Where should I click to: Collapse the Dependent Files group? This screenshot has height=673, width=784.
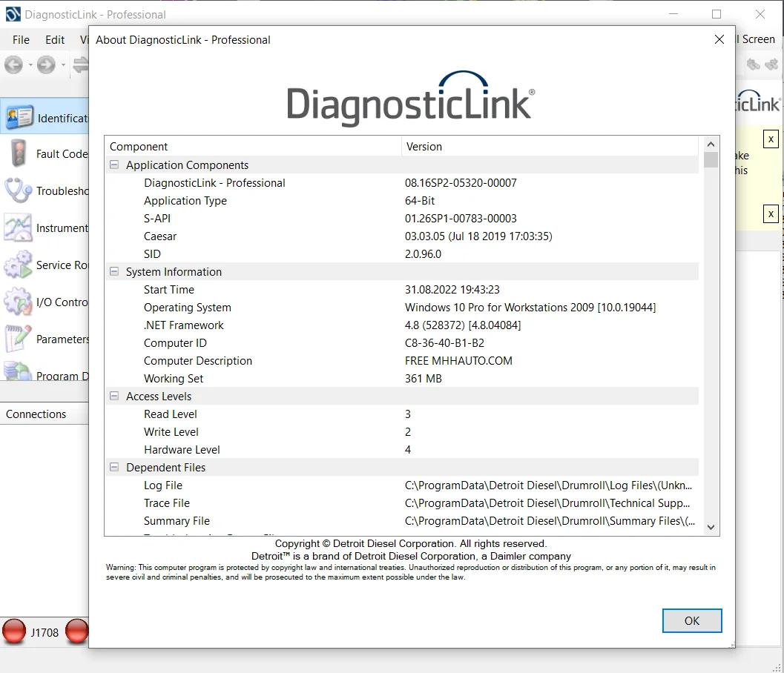(x=114, y=467)
